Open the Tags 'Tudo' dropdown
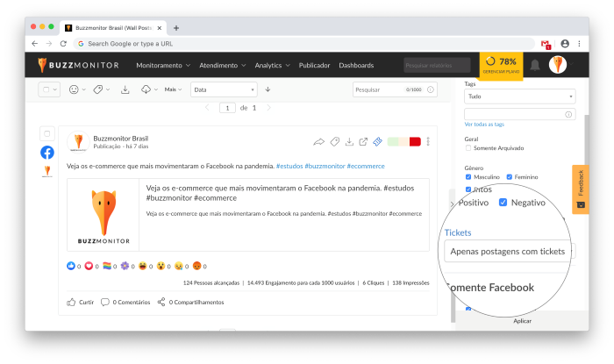 point(519,96)
